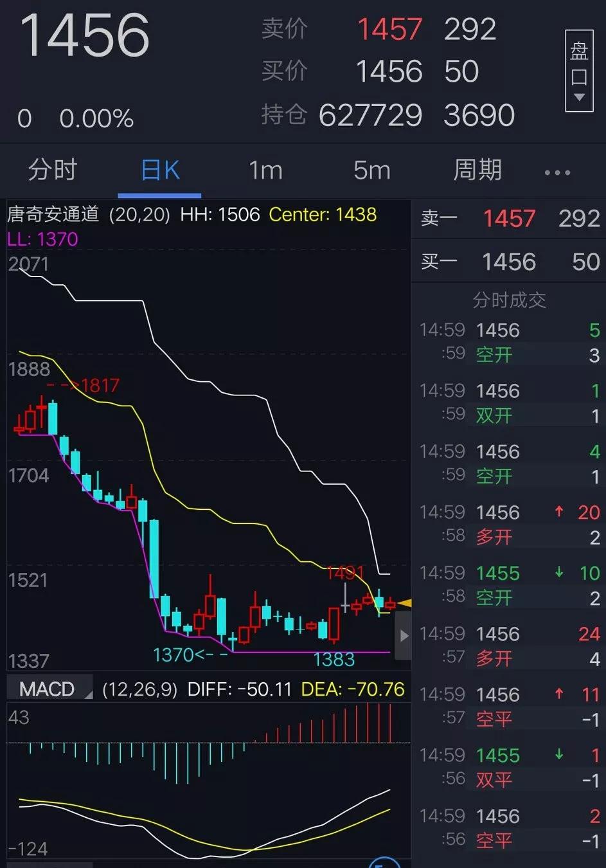Open the more tabs menu via the ellipsis
This screenshot has width=606, height=868.
click(557, 170)
